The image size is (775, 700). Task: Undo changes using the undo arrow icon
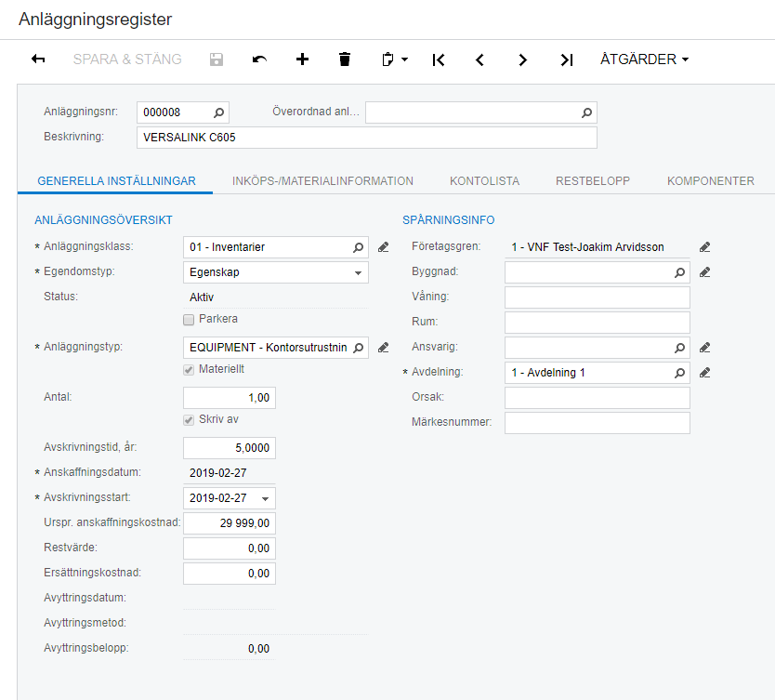point(258,59)
